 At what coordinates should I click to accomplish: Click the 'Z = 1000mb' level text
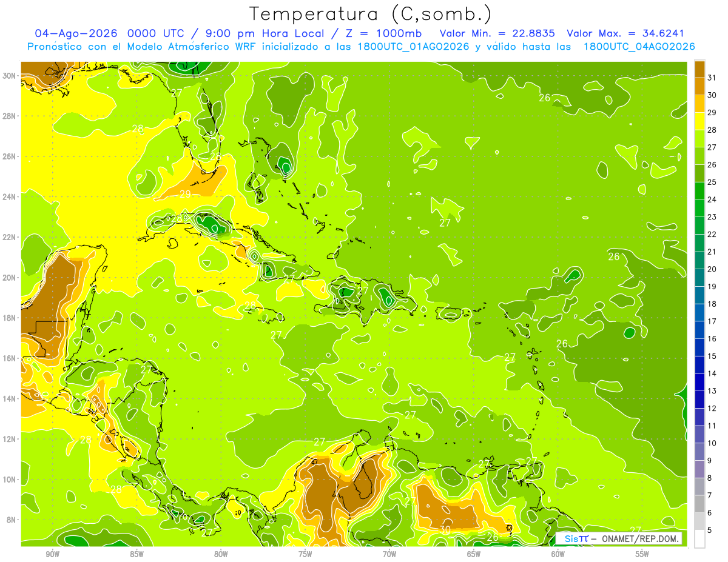(x=383, y=33)
